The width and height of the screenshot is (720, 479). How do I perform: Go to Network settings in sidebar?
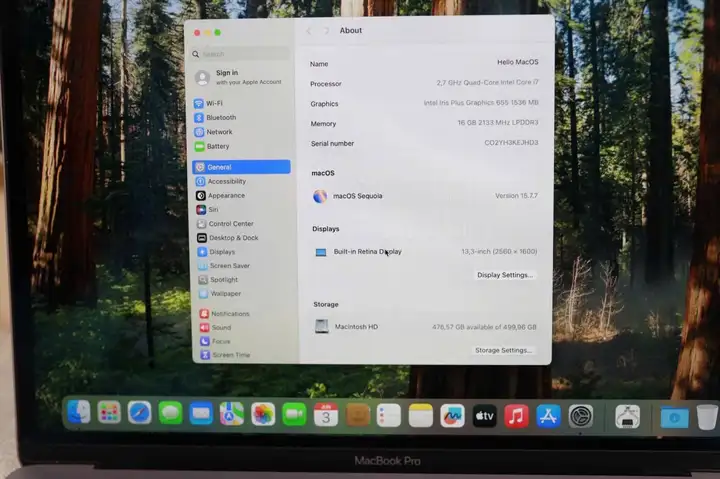click(x=241, y=132)
